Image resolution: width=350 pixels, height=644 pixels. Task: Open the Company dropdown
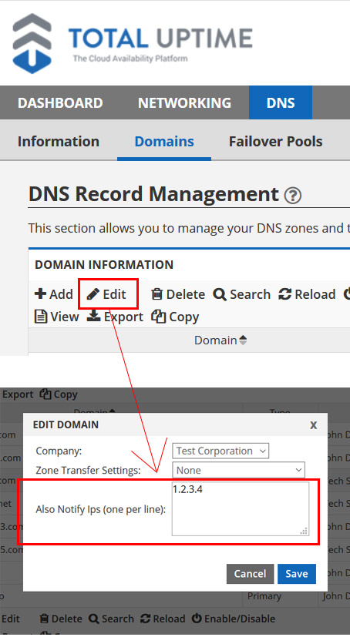pyautogui.click(x=220, y=451)
